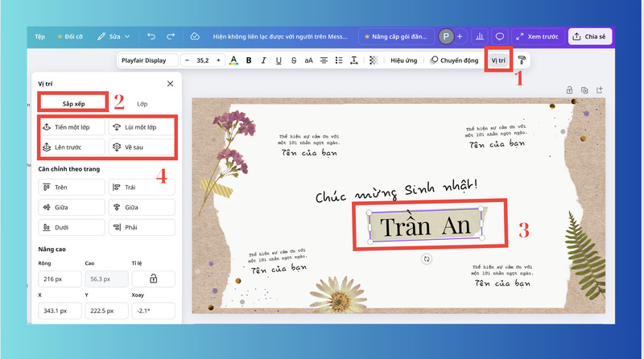Toggle italic text formatting

tap(263, 60)
